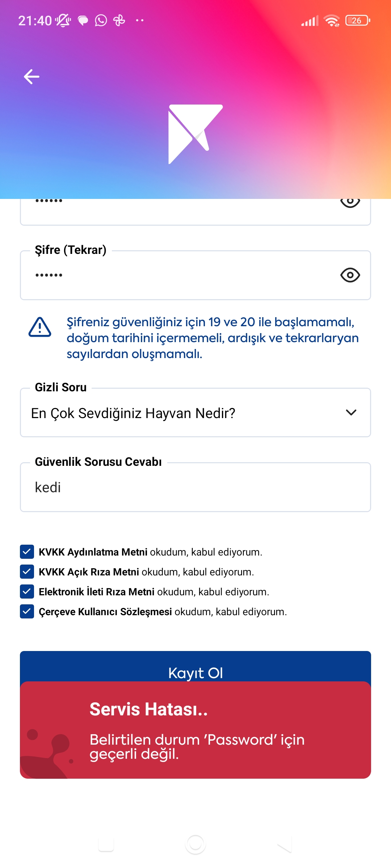The width and height of the screenshot is (391, 868).
Task: Dismiss the Servis Hatası error banner
Action: [x=195, y=730]
